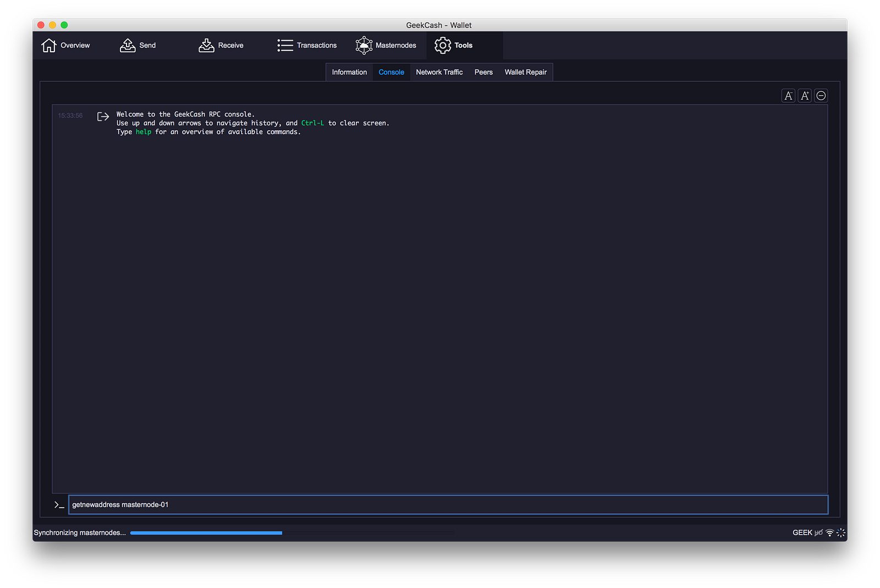The image size is (880, 588).
Task: Click the GEEK unit selector in status bar
Action: tap(802, 532)
